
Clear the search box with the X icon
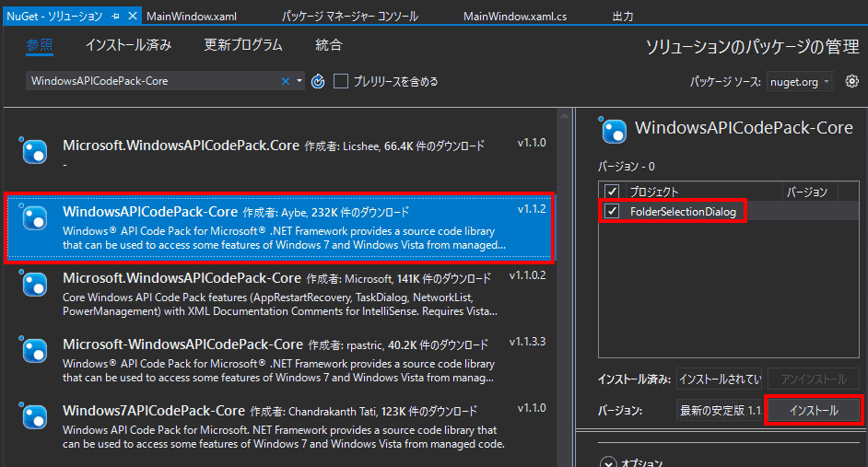[286, 81]
